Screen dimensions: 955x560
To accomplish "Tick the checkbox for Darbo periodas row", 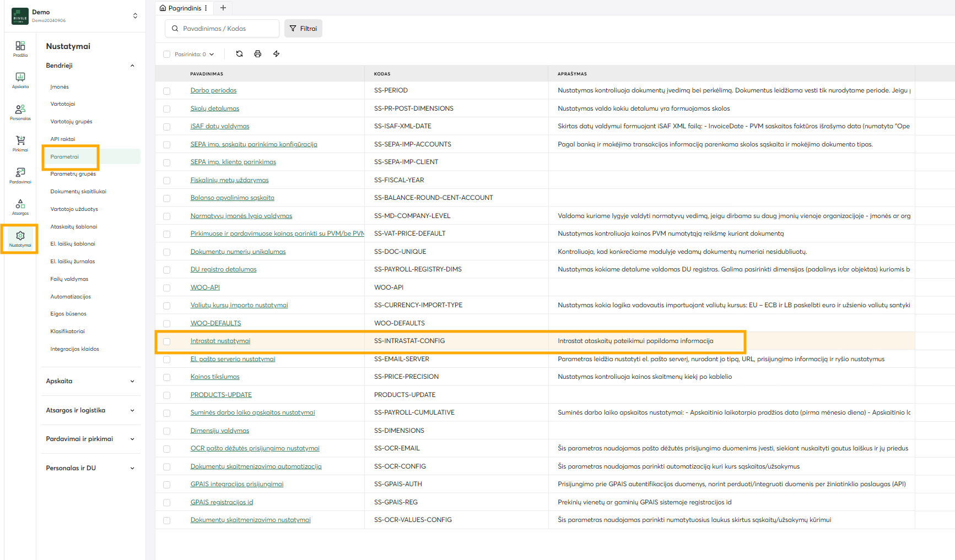I will (x=166, y=91).
